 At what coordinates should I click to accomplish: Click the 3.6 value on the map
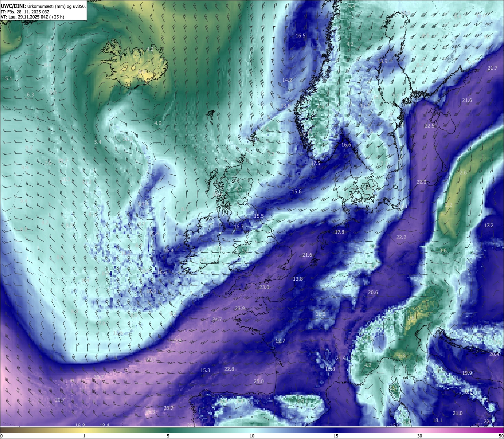pyautogui.click(x=443, y=250)
